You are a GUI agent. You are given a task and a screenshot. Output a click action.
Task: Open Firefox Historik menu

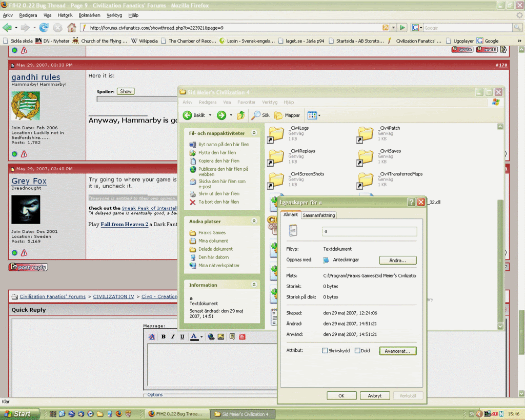65,15
